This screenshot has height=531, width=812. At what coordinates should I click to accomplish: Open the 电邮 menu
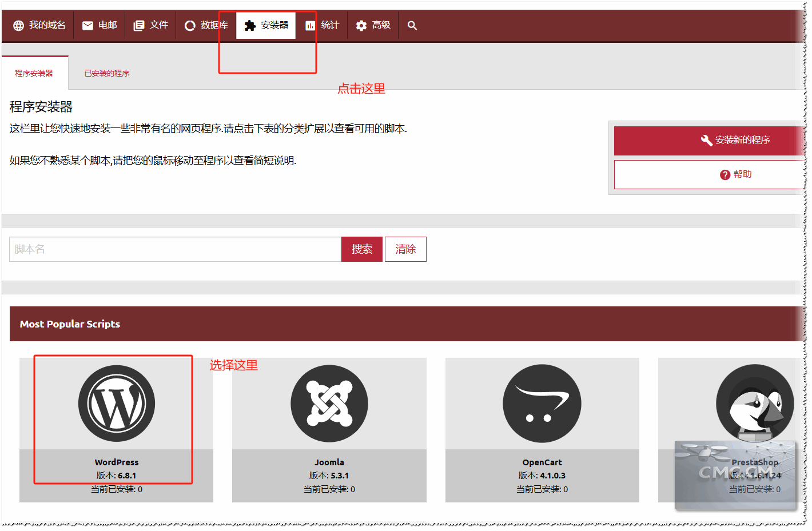point(100,25)
